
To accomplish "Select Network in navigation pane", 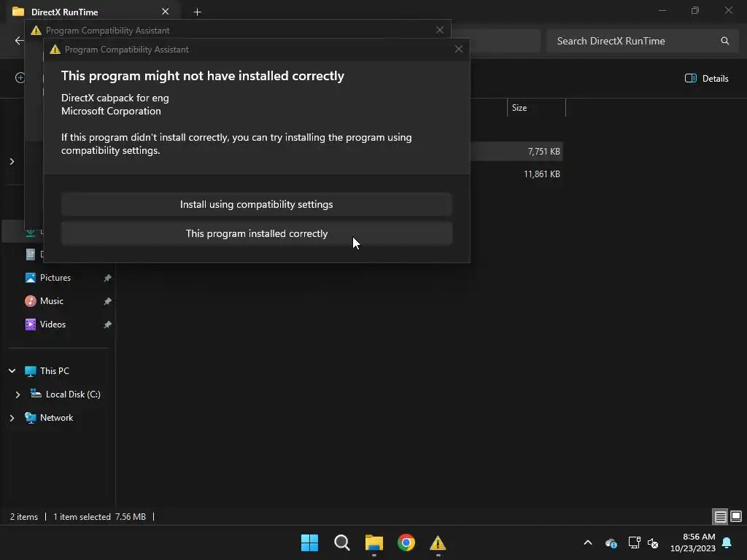I will tap(56, 418).
